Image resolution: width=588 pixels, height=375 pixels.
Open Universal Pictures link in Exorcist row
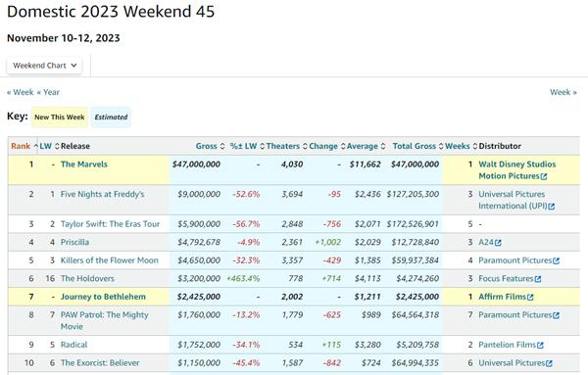click(x=512, y=363)
